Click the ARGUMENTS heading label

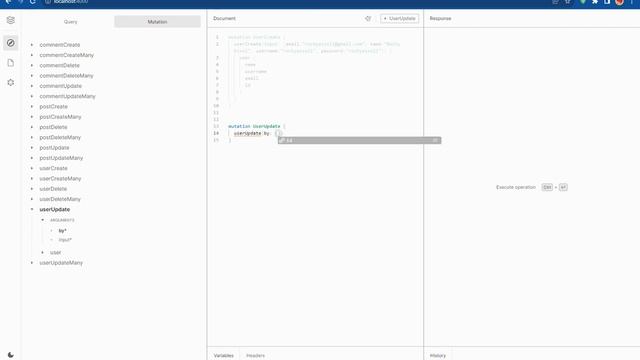tap(62, 220)
